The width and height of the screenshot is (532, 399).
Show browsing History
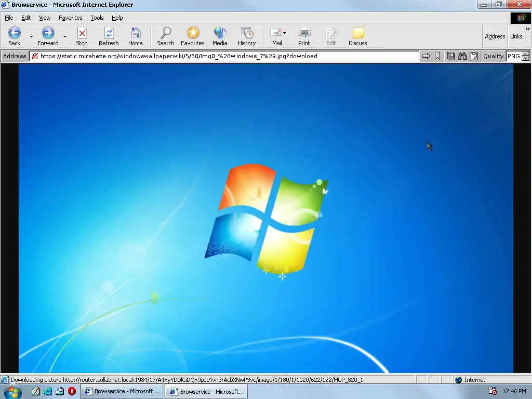pos(247,36)
